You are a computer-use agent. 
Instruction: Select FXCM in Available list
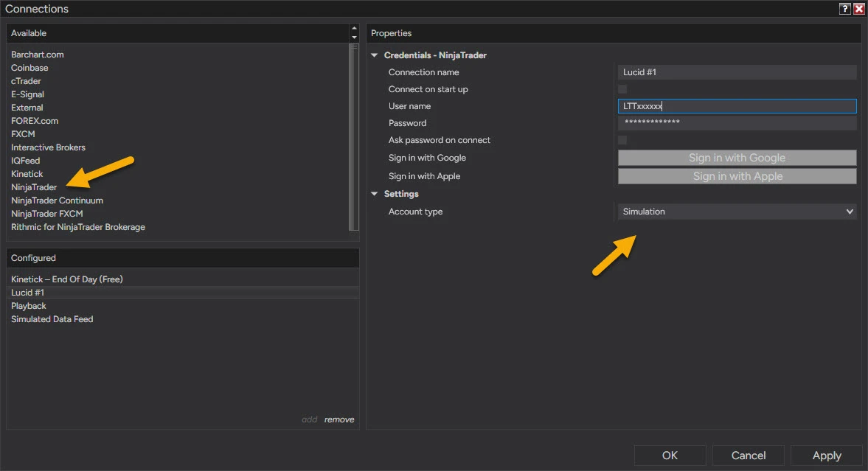(x=23, y=134)
